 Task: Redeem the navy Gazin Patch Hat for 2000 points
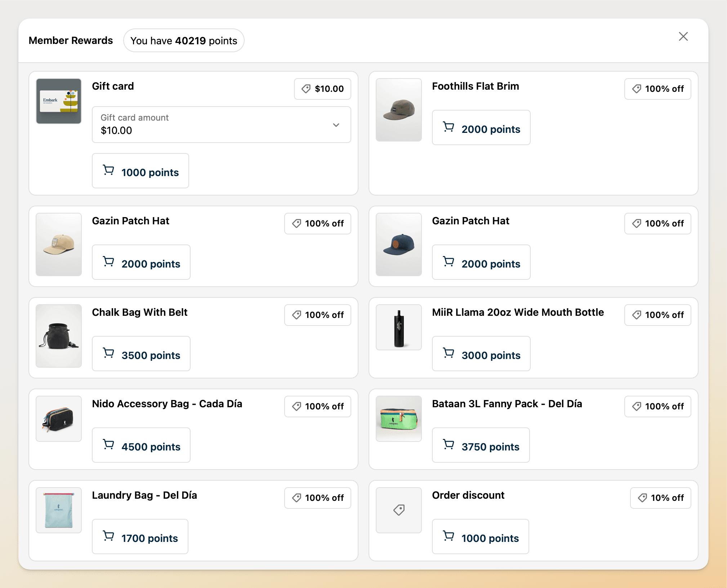(481, 262)
